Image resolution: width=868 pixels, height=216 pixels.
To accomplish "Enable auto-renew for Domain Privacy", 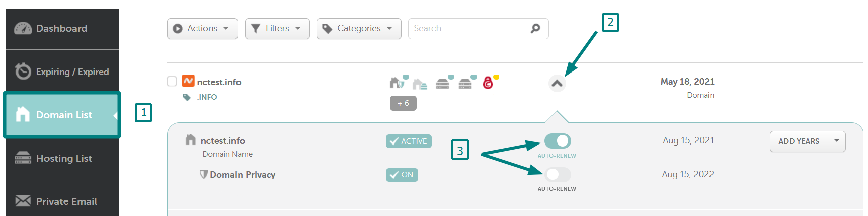I will tap(558, 175).
